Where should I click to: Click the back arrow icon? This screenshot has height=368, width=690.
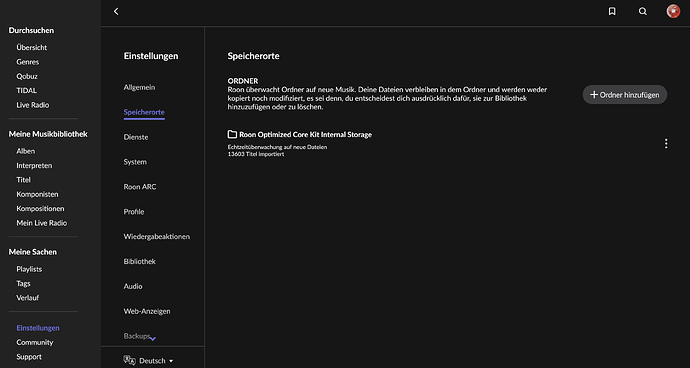point(116,11)
